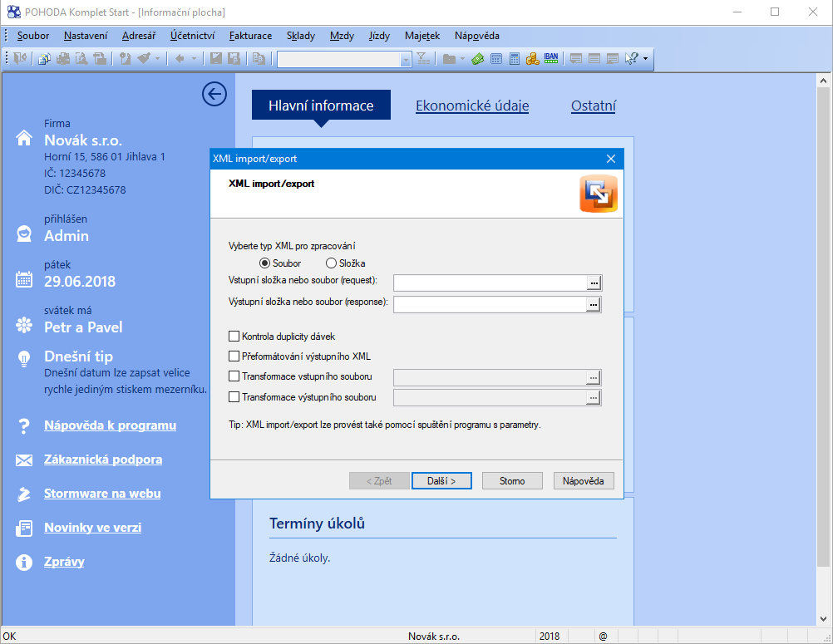Click the copy record toolbar icon

[259, 58]
